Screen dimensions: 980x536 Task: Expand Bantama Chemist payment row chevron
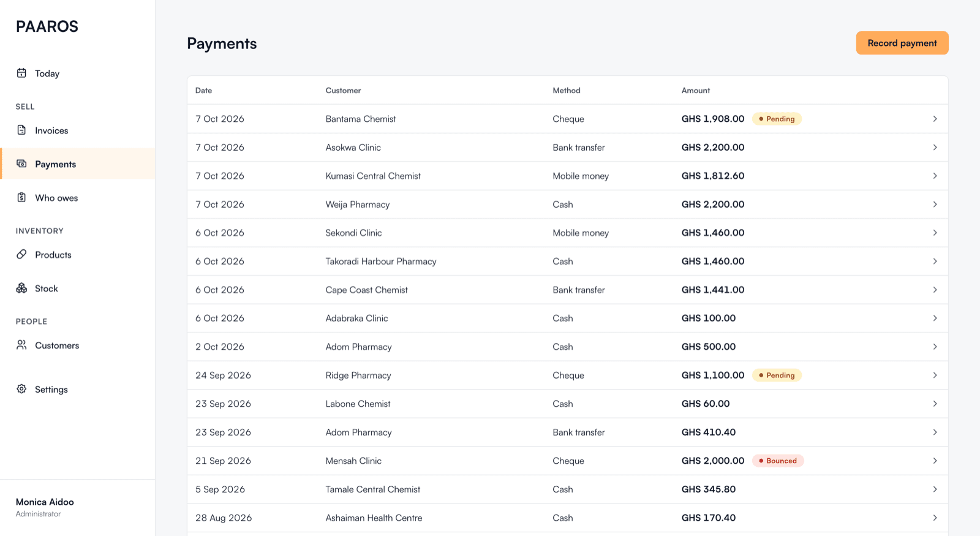click(935, 119)
